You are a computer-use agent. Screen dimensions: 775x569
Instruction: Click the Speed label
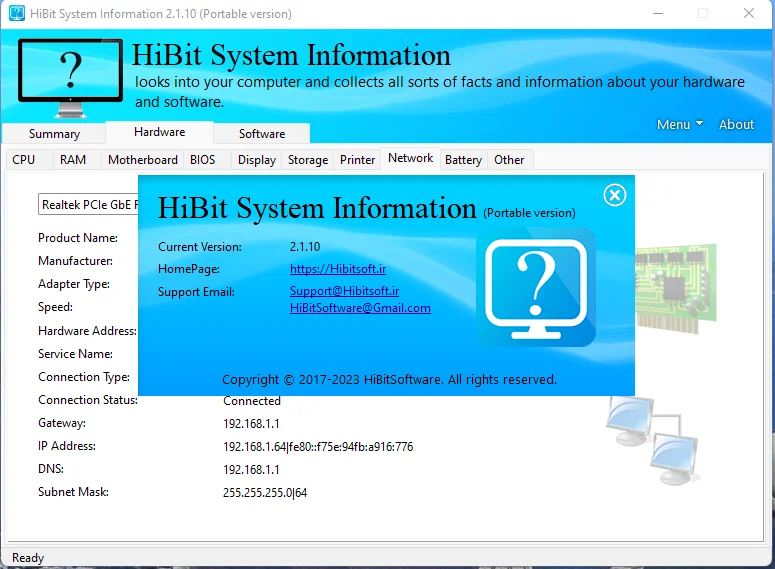coord(55,307)
